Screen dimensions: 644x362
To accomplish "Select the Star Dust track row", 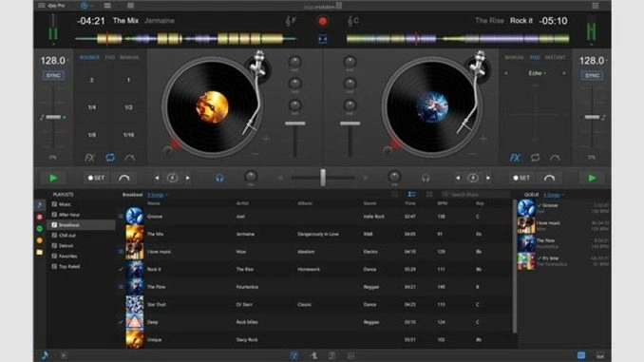I will click(x=314, y=304).
